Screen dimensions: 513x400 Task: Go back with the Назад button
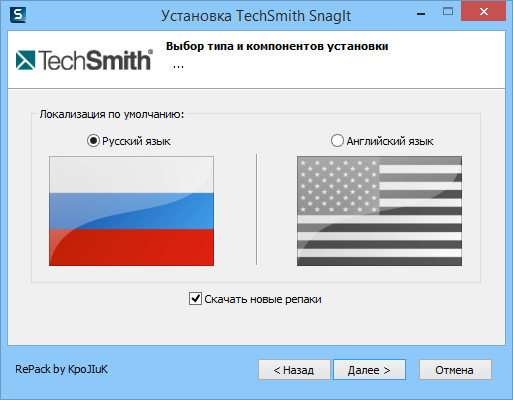294,370
